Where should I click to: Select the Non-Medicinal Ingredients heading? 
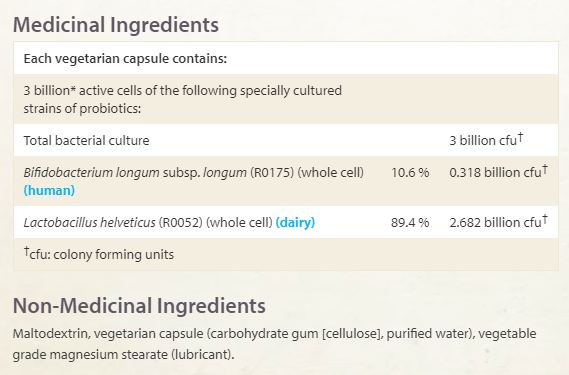tap(139, 306)
